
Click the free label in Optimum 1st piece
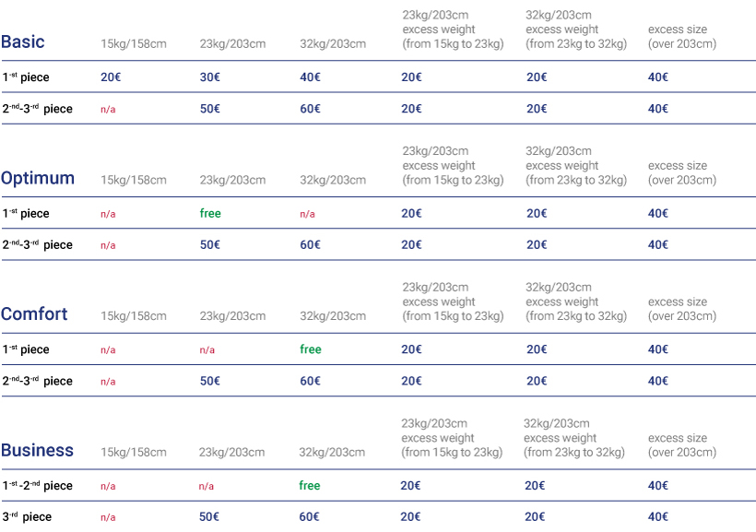(x=210, y=213)
